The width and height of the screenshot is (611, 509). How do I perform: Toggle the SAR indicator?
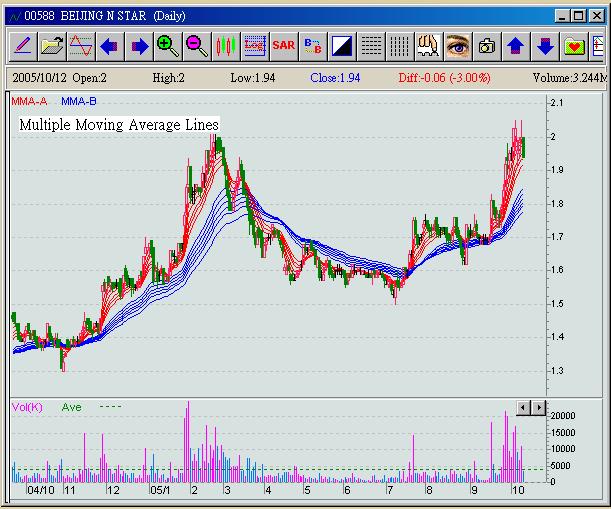point(283,46)
